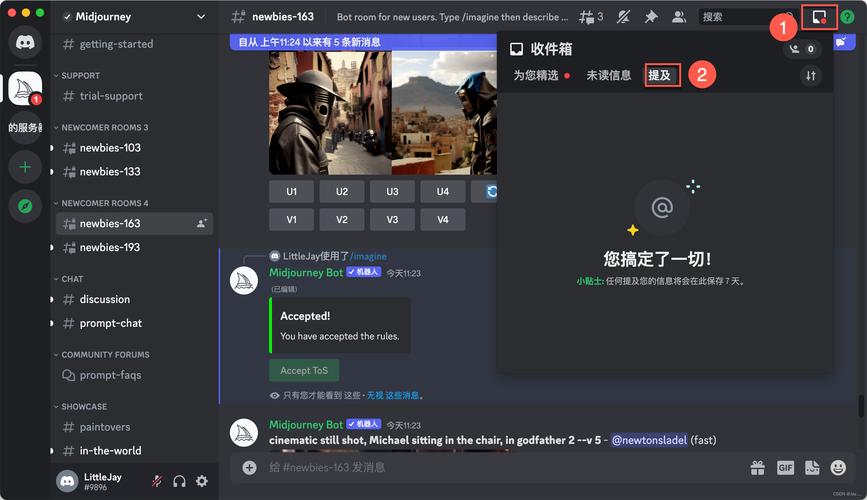867x500 pixels.
Task: Click the pinned messages pin icon
Action: [651, 17]
